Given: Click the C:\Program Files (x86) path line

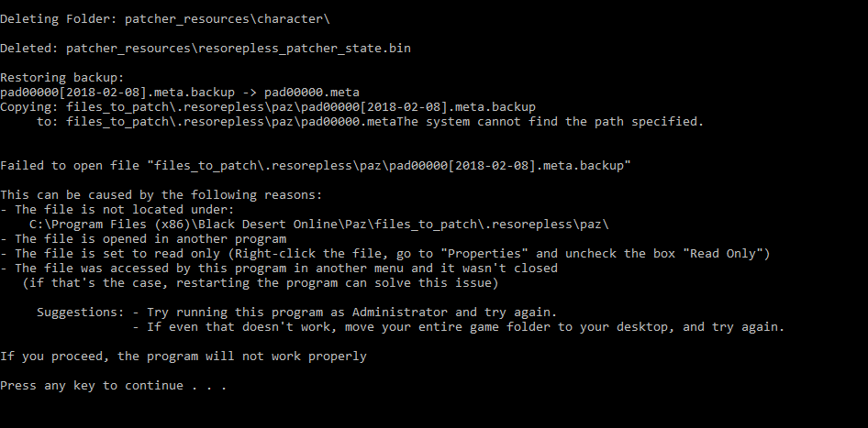Looking at the screenshot, I should tap(319, 225).
